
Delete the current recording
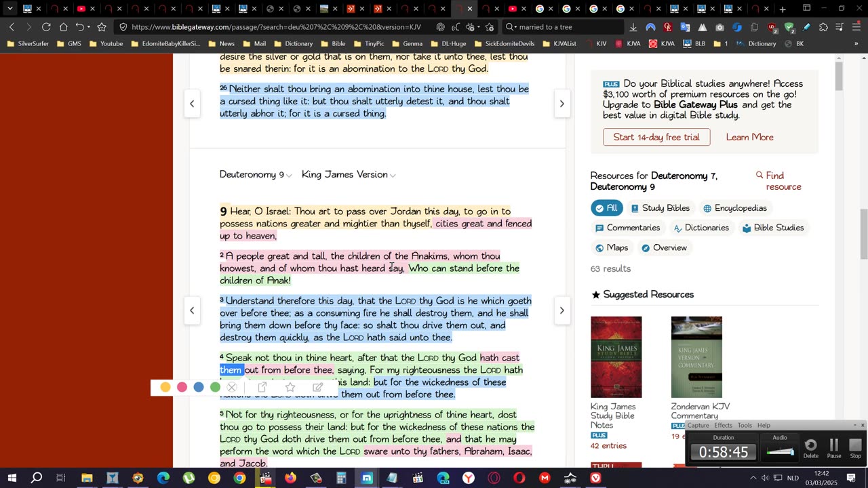pyautogui.click(x=811, y=447)
